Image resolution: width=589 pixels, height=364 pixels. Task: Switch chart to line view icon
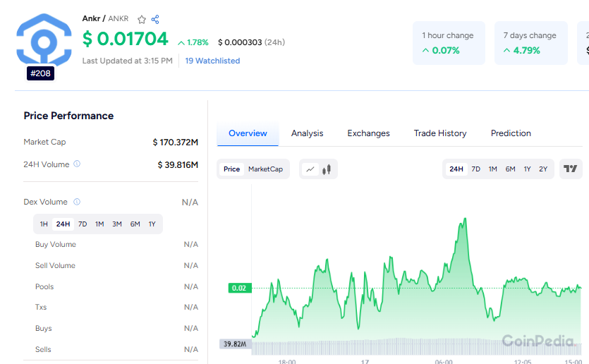[310, 169]
